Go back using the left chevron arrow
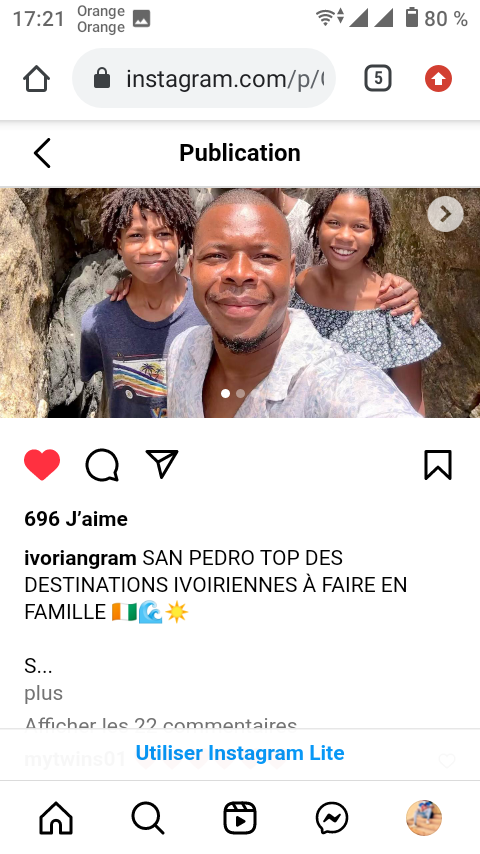Image resolution: width=480 pixels, height=854 pixels. click(42, 152)
